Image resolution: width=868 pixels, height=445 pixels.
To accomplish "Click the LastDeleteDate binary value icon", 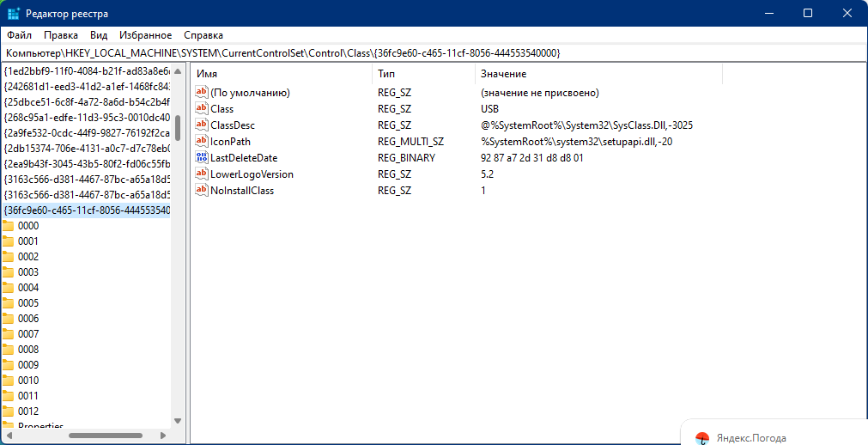I will click(x=202, y=158).
